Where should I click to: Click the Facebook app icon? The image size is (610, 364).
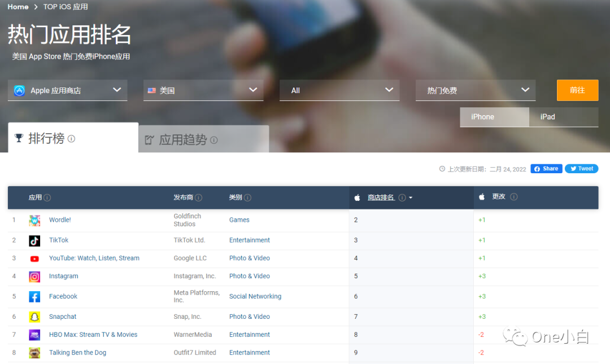(x=34, y=296)
